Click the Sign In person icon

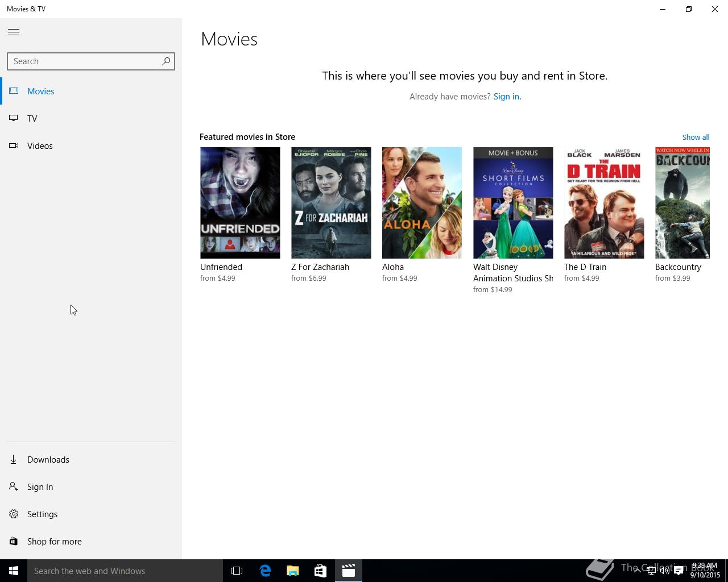coord(14,487)
